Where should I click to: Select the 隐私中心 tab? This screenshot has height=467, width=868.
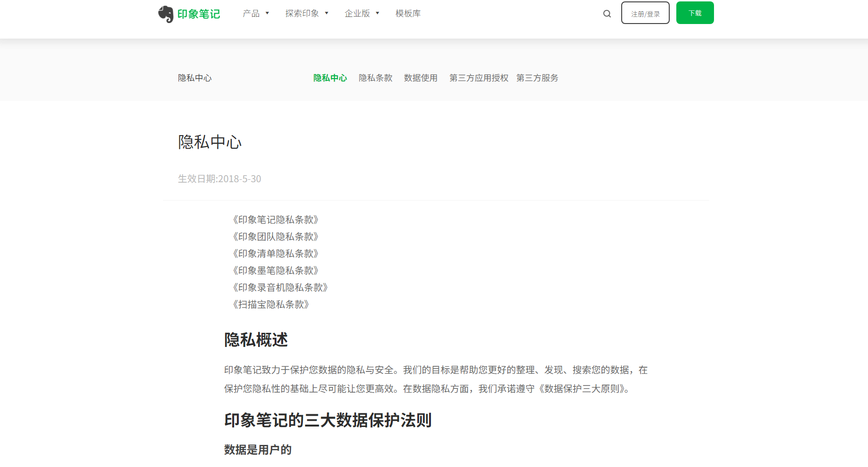point(330,78)
